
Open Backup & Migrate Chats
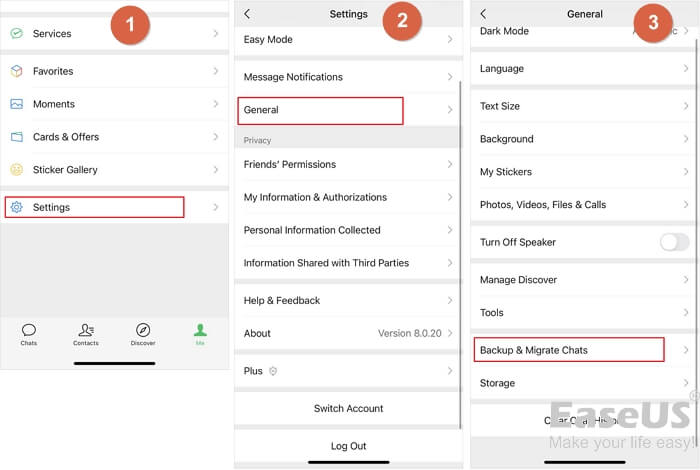(567, 350)
